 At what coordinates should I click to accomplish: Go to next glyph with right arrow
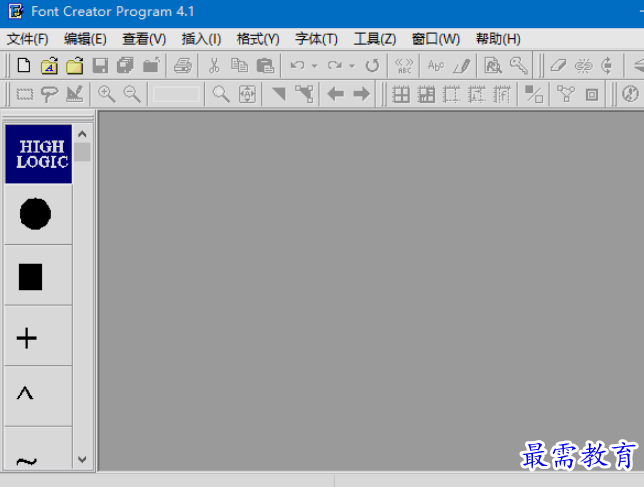361,94
